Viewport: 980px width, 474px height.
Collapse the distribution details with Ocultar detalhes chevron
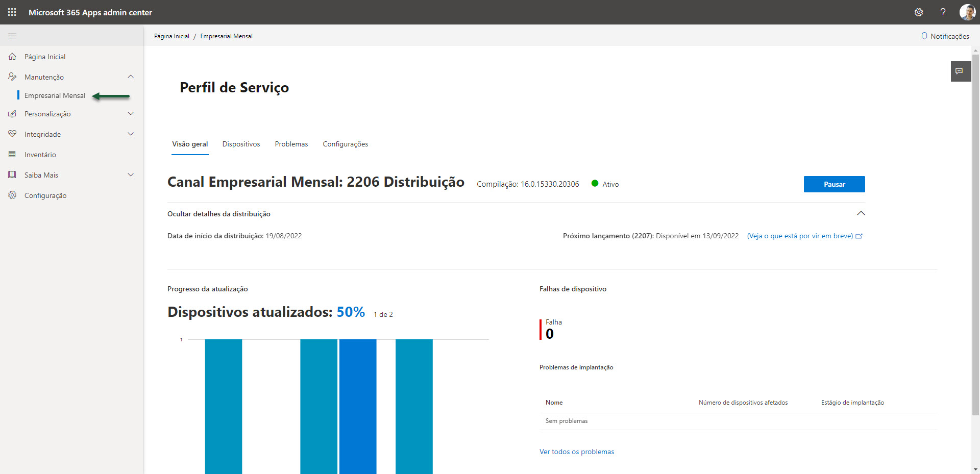861,213
